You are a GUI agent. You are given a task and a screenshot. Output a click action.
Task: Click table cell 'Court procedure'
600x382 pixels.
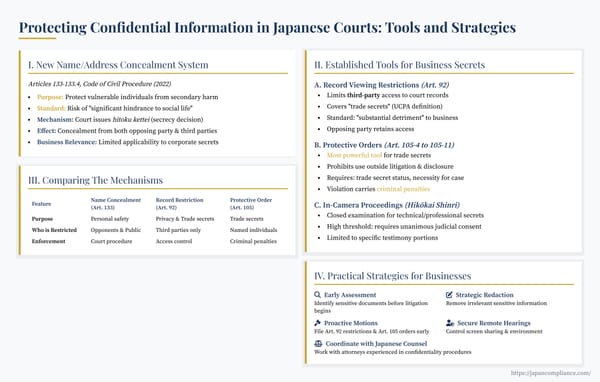[111, 241]
